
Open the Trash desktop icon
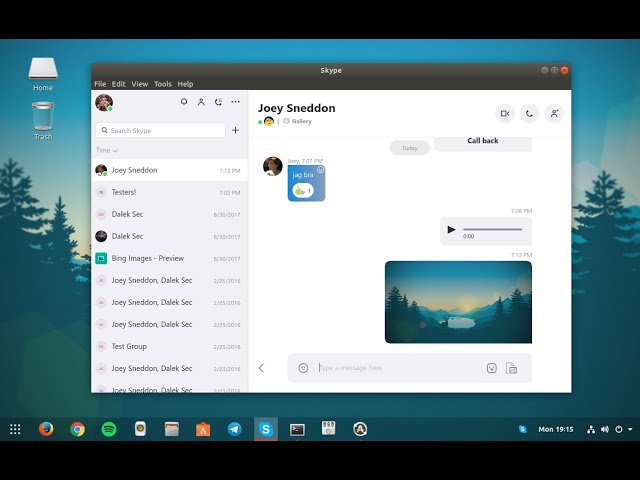tap(43, 121)
